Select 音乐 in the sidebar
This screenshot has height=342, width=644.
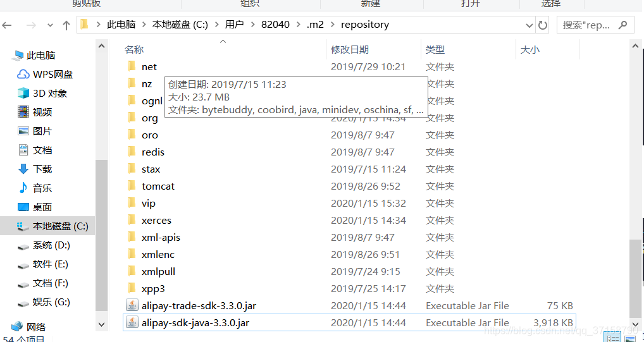[x=35, y=188]
